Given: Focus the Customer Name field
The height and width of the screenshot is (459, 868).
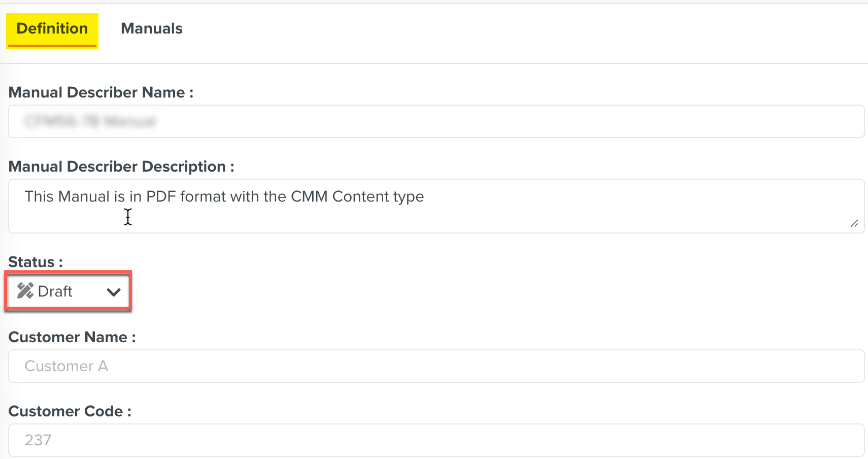Looking at the screenshot, I should 436,366.
